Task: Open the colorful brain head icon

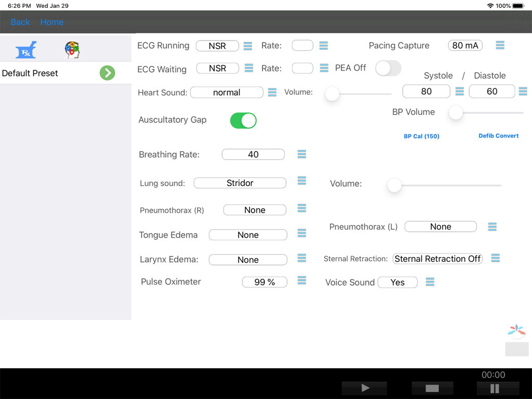Action: [x=72, y=50]
